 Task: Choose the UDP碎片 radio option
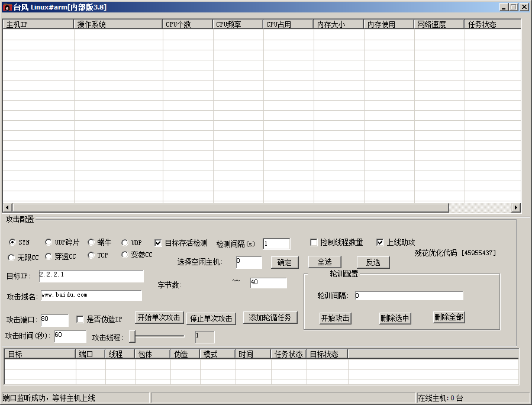click(x=49, y=242)
